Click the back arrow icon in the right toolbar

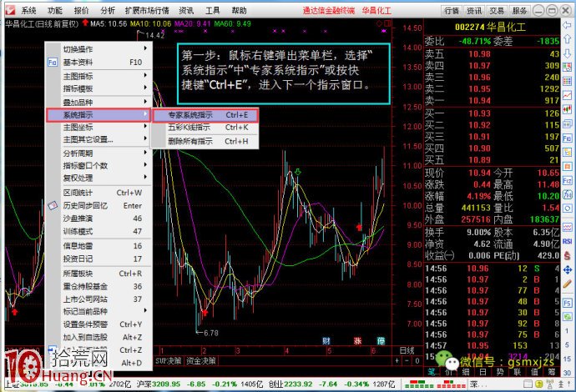(567, 25)
